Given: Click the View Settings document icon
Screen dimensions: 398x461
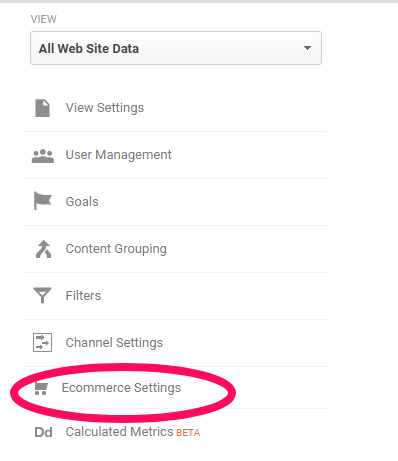Looking at the screenshot, I should pos(42,108).
